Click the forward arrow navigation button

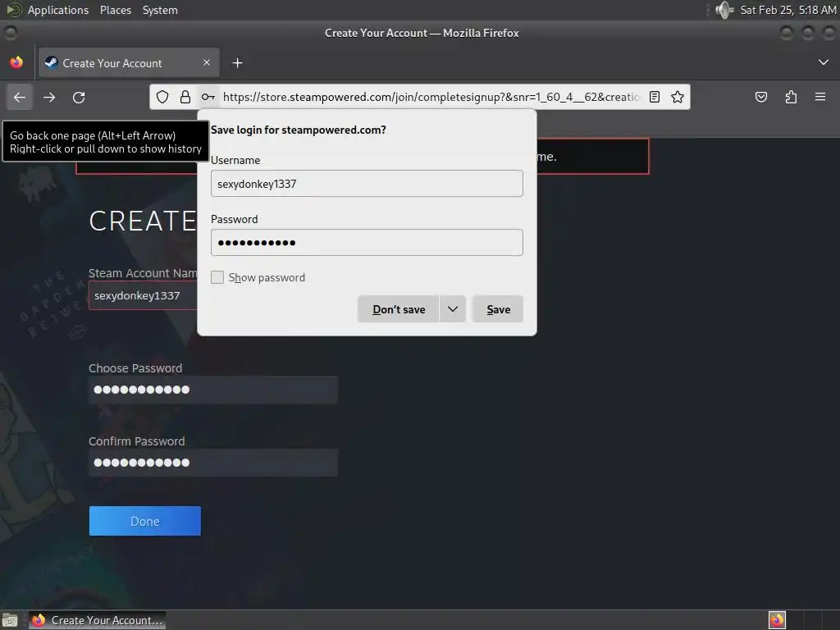49,97
